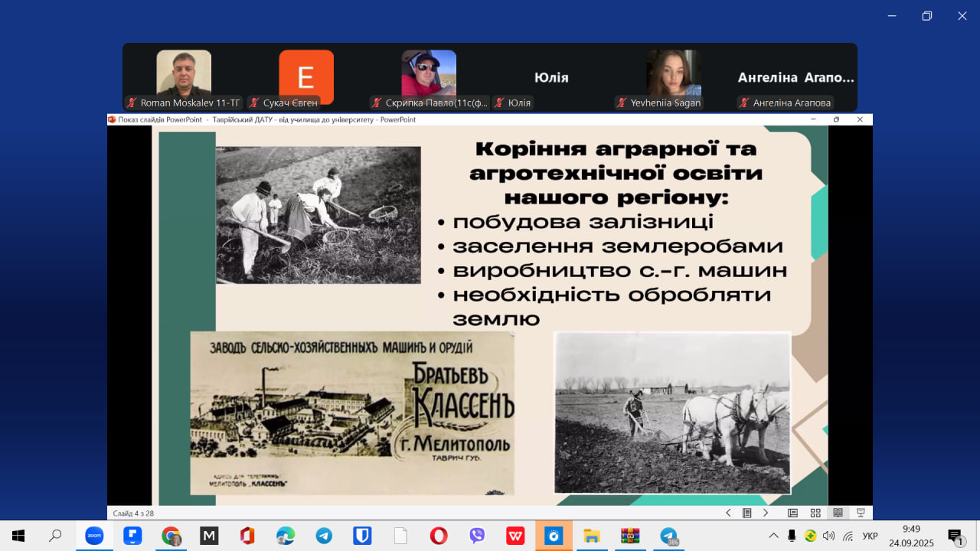Screen dimensions: 980x551
Task: Open File Explorer from the taskbar
Action: tap(591, 536)
